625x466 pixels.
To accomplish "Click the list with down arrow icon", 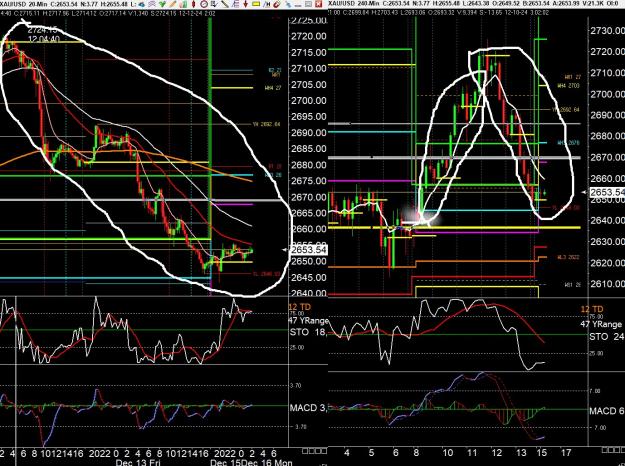I will tap(214, 4).
